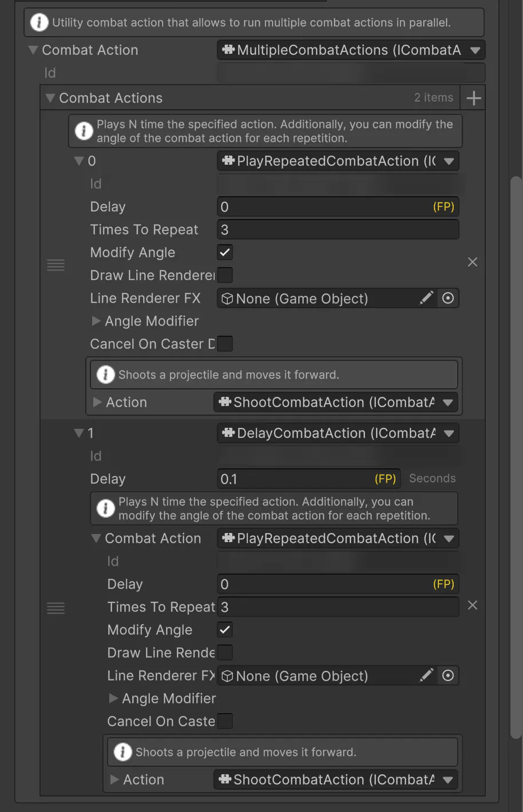
Task: Click info icon beside second 'Shoots a projectile' note
Action: click(122, 752)
